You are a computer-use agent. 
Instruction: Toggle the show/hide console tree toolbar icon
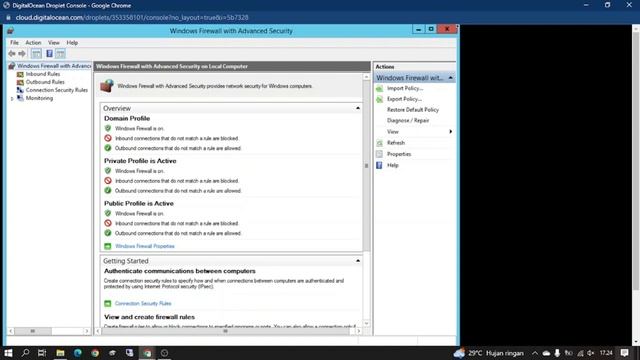[36, 53]
